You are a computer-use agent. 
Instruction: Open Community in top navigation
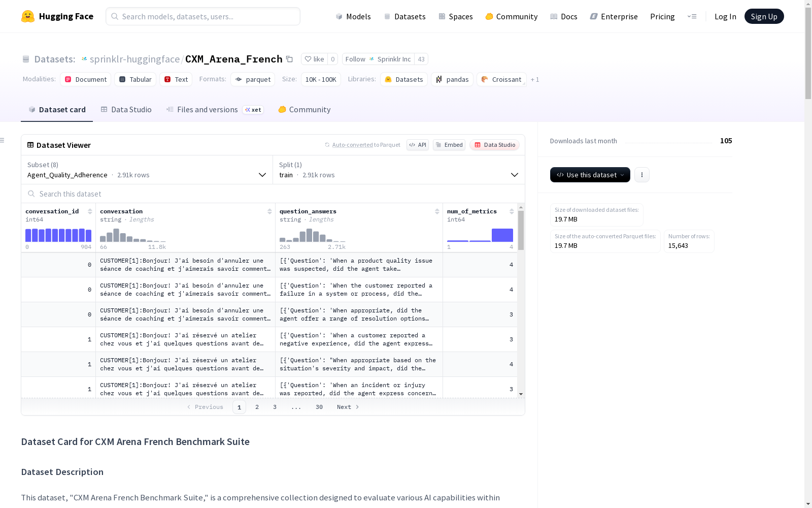click(x=512, y=16)
